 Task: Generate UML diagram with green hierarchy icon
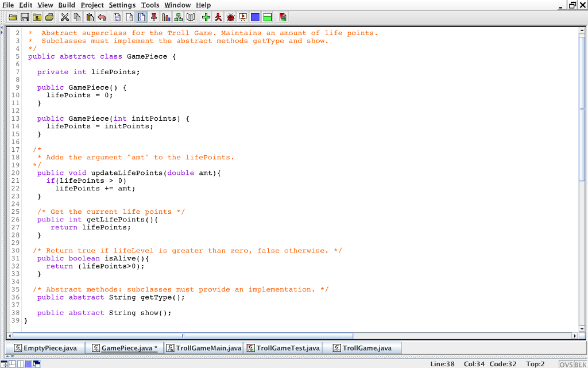(x=178, y=17)
